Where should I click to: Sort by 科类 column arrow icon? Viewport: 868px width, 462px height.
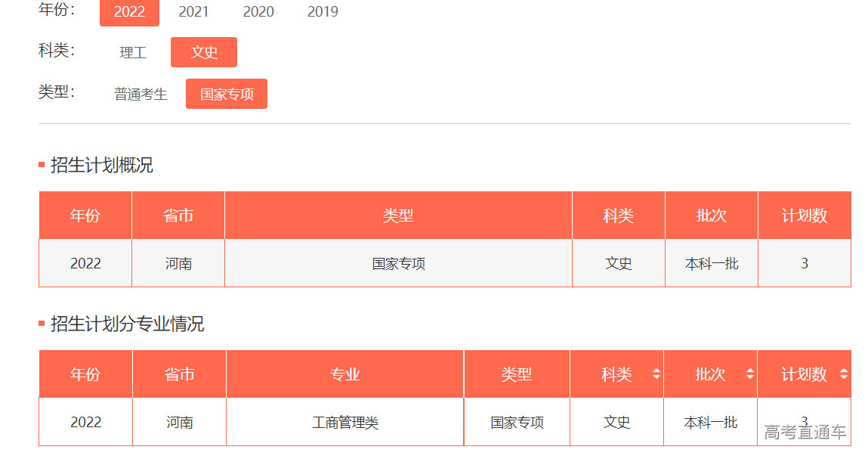[656, 374]
